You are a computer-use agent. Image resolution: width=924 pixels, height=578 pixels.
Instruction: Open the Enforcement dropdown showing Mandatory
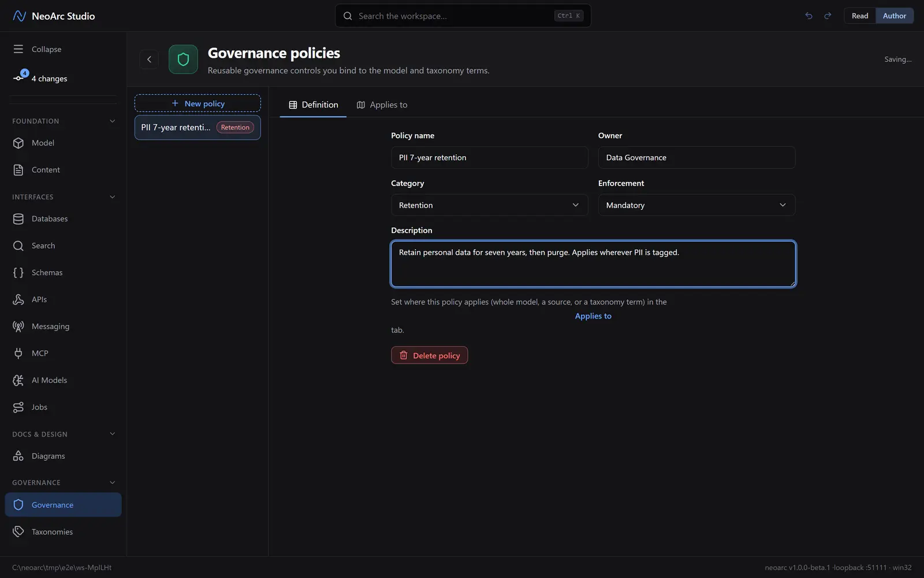(696, 205)
